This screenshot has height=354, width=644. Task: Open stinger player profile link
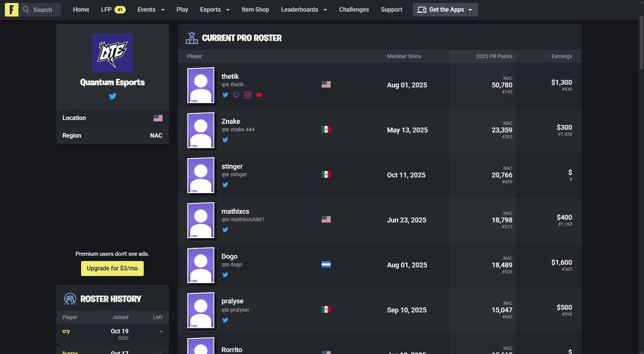[x=232, y=166]
